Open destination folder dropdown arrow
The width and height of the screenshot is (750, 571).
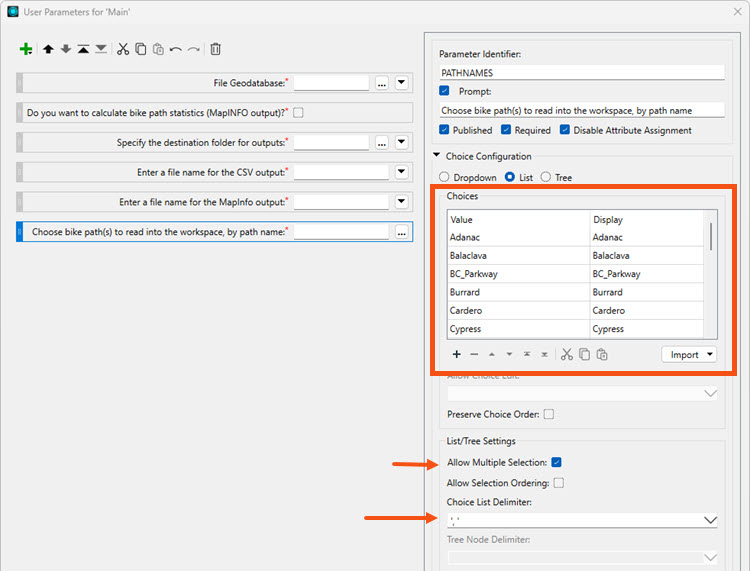click(x=401, y=142)
